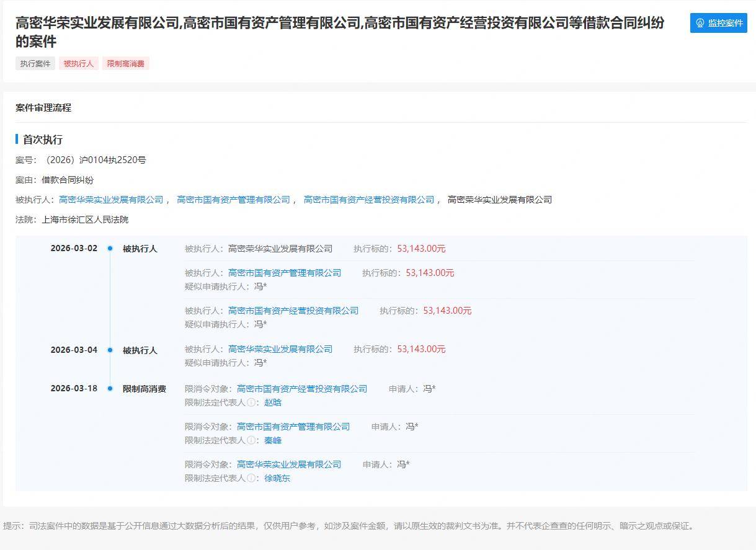Image resolution: width=756 pixels, height=550 pixels.
Task: Open legal representative 赵晗's profile link
Action: pyautogui.click(x=273, y=402)
